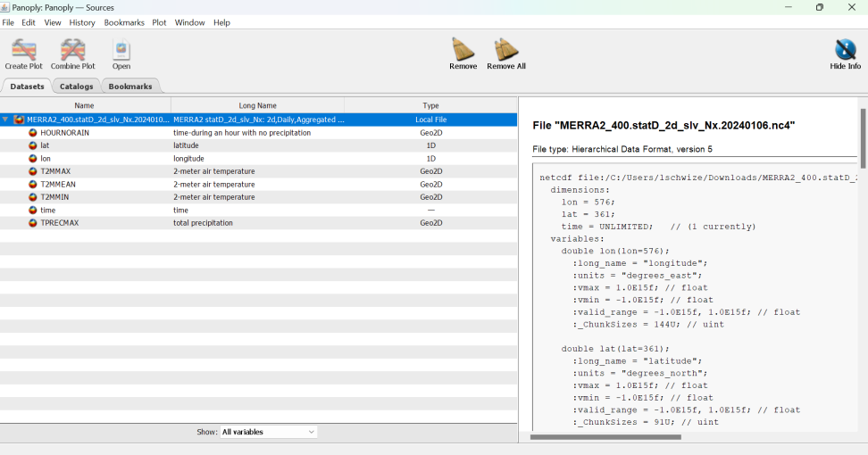This screenshot has height=455, width=868.
Task: Select the HOURNORAIN variable row
Action: click(258, 133)
